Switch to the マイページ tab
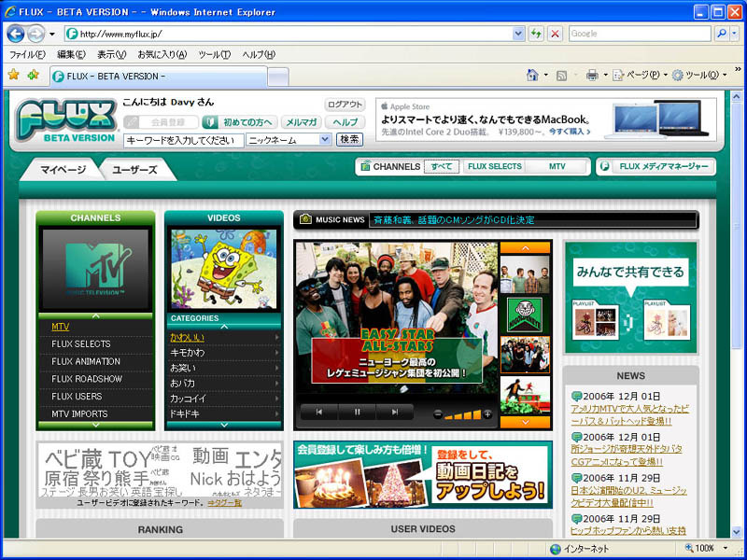The image size is (747, 560). tap(63, 170)
